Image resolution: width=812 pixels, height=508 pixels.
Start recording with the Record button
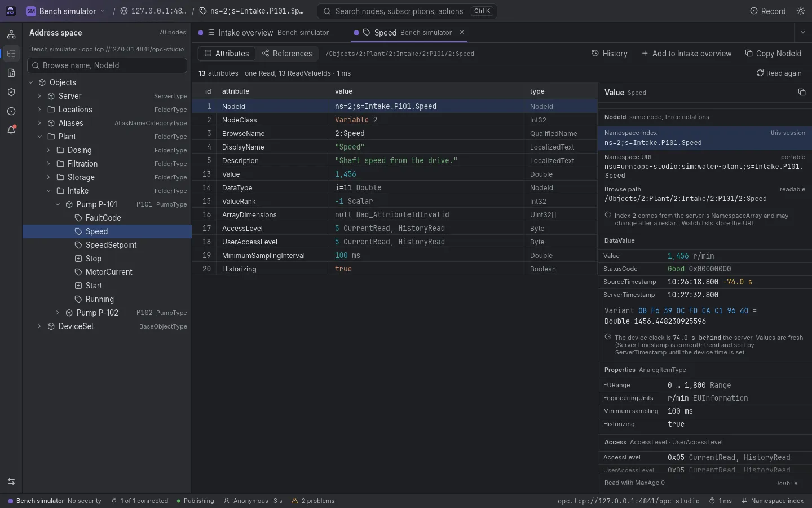767,11
